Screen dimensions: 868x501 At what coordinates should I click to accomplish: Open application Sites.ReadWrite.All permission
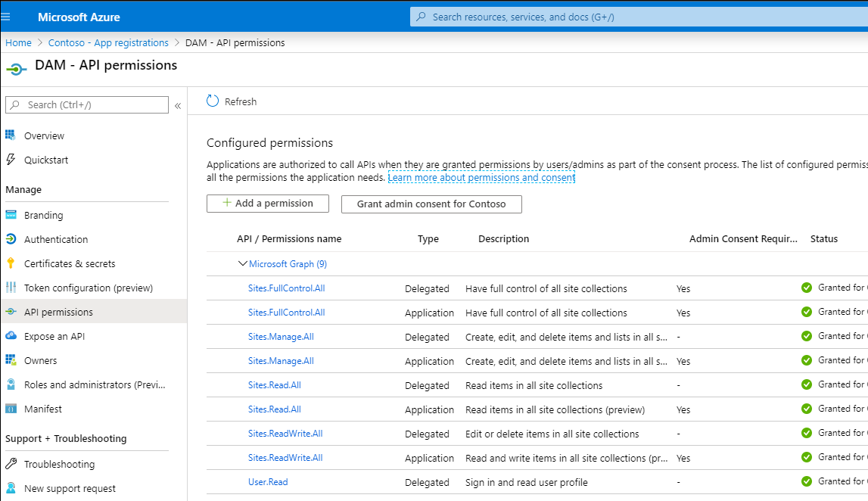pyautogui.click(x=285, y=458)
